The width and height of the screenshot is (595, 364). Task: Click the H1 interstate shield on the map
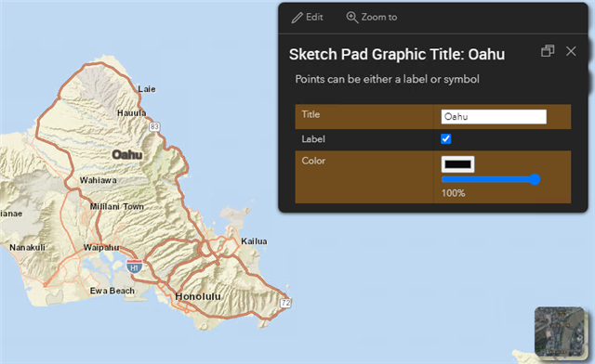coord(134,266)
